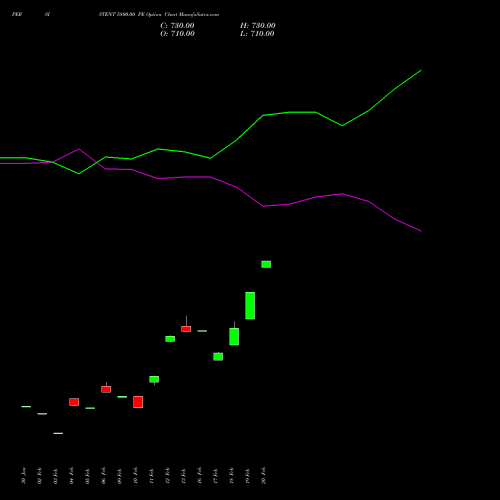This screenshot has height=500, width=500.
Task: Click the green candle for 18 Feb
Action: pyautogui.click(x=234, y=336)
